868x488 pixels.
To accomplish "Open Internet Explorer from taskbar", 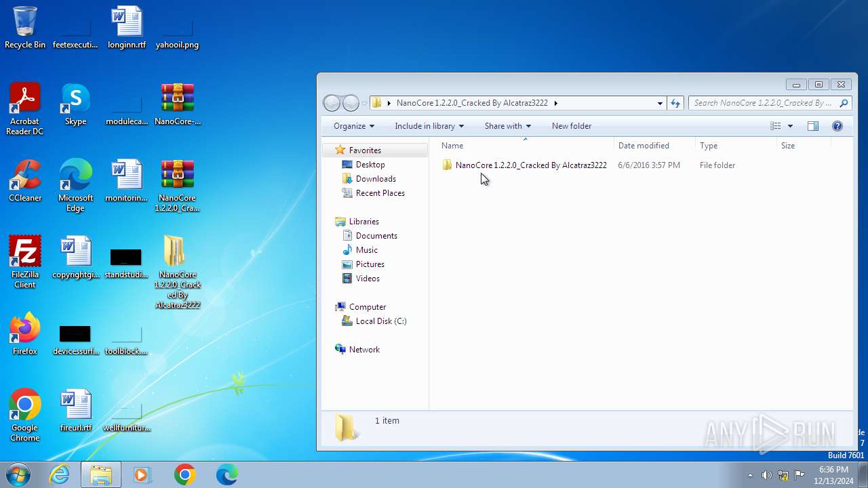I will coord(60,474).
